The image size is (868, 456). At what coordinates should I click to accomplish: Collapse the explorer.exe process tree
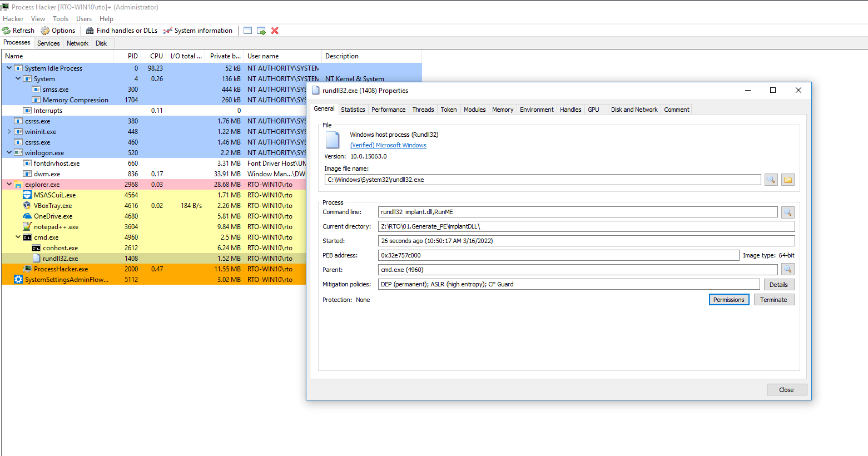pos(9,184)
